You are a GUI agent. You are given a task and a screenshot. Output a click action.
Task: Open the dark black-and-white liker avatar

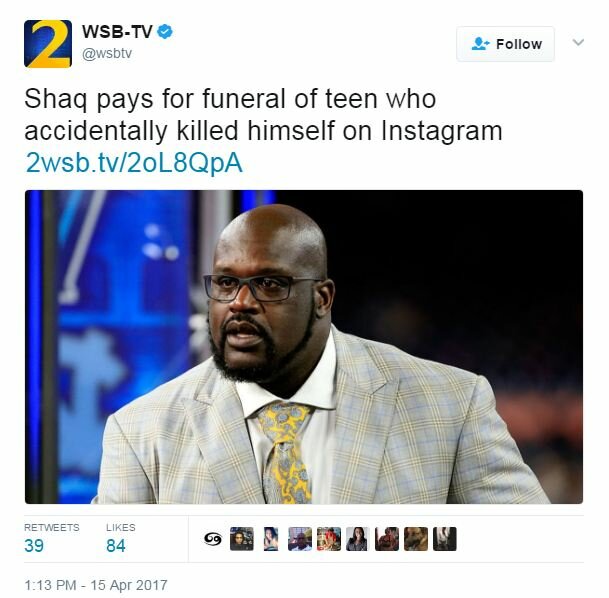[445, 539]
